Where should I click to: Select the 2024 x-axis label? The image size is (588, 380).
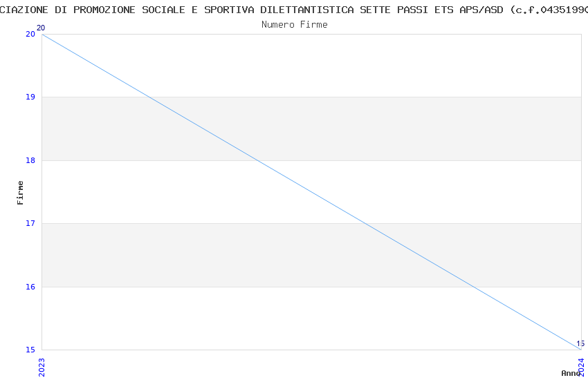(581, 365)
